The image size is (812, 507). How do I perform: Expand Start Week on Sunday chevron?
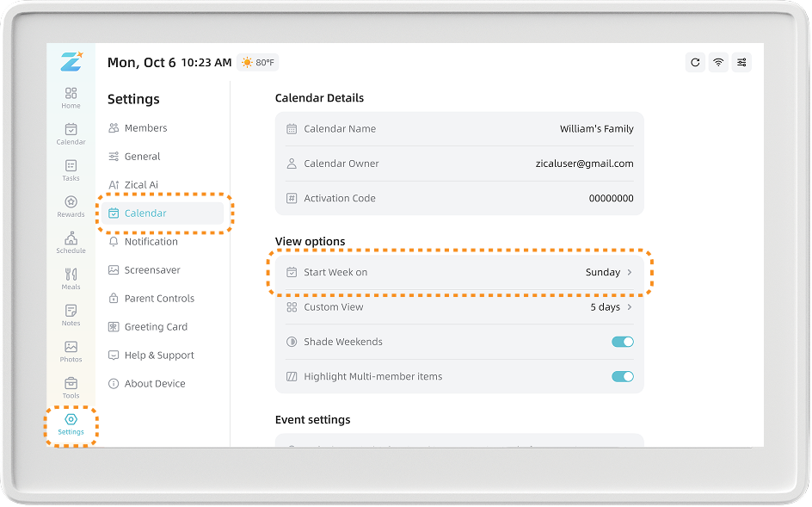tap(630, 273)
